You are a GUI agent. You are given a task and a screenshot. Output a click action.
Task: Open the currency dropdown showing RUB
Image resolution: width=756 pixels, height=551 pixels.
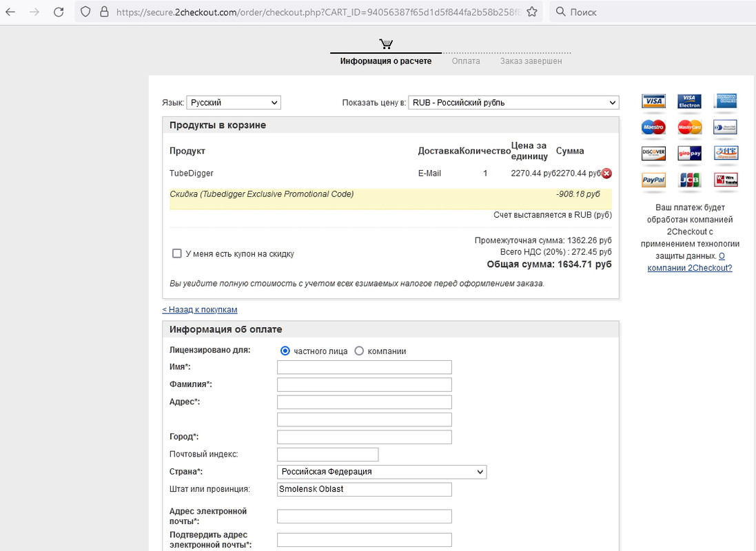tap(513, 103)
